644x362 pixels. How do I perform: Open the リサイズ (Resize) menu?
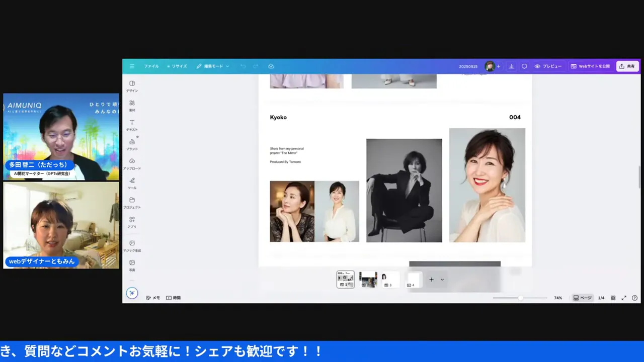coord(177,66)
